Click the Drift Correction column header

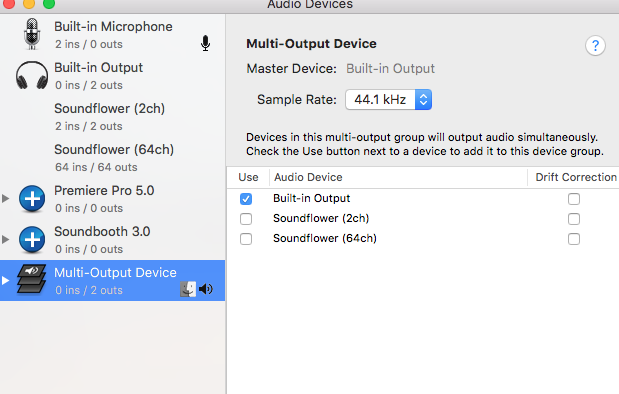(x=576, y=177)
